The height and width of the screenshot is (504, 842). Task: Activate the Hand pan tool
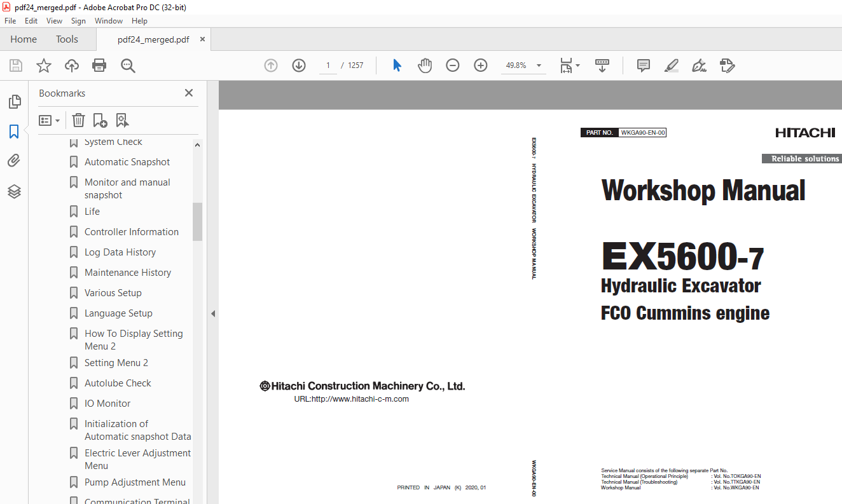(424, 65)
